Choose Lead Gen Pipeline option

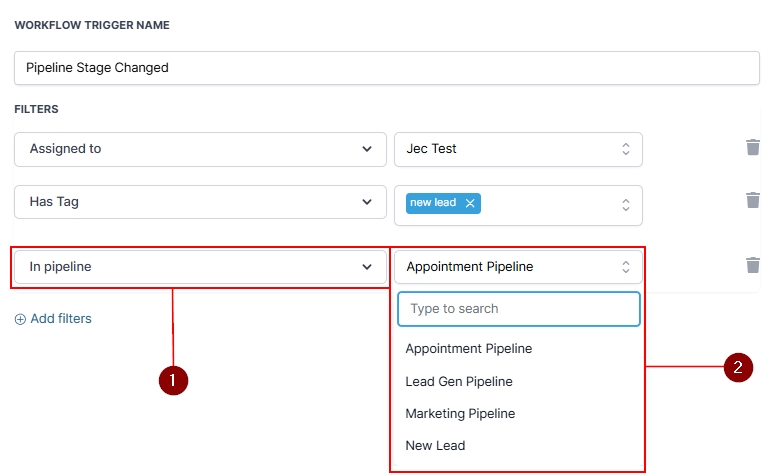tap(459, 381)
